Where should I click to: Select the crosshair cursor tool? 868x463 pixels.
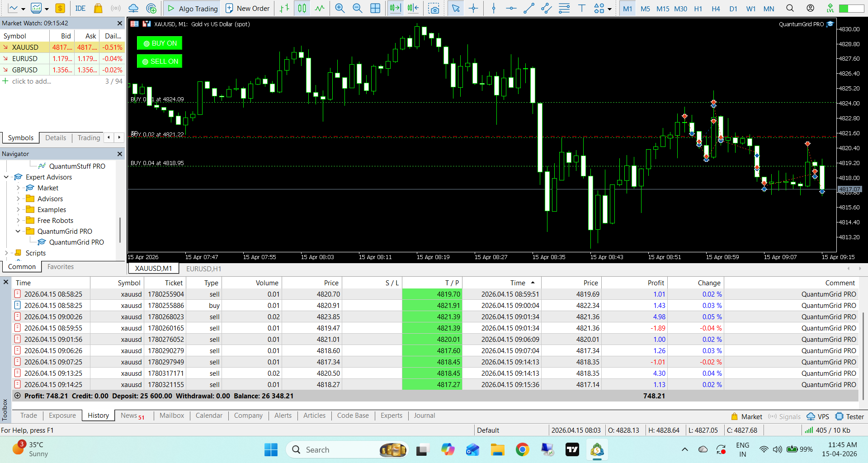pyautogui.click(x=473, y=8)
